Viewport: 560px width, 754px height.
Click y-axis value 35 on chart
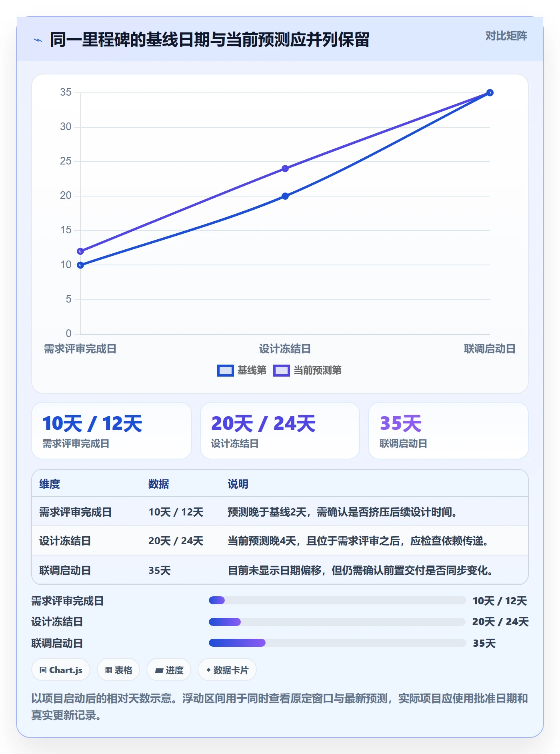coord(66,92)
